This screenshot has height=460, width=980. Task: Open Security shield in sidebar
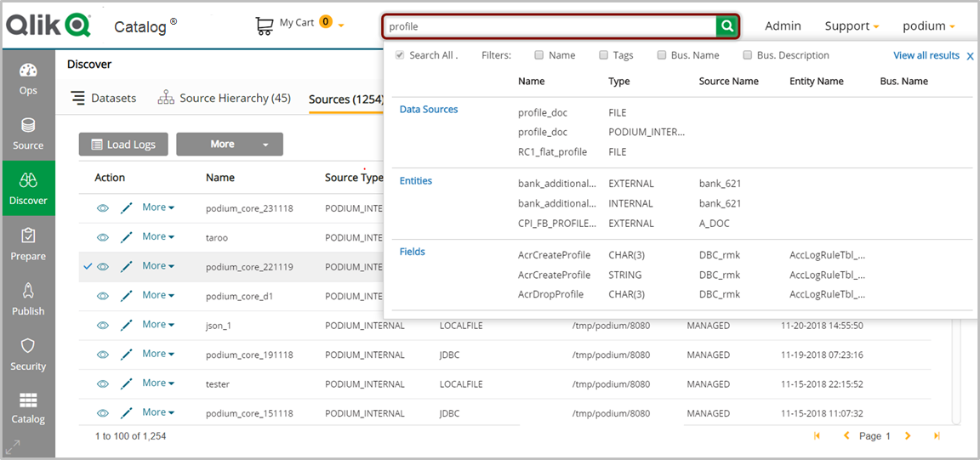tap(28, 354)
